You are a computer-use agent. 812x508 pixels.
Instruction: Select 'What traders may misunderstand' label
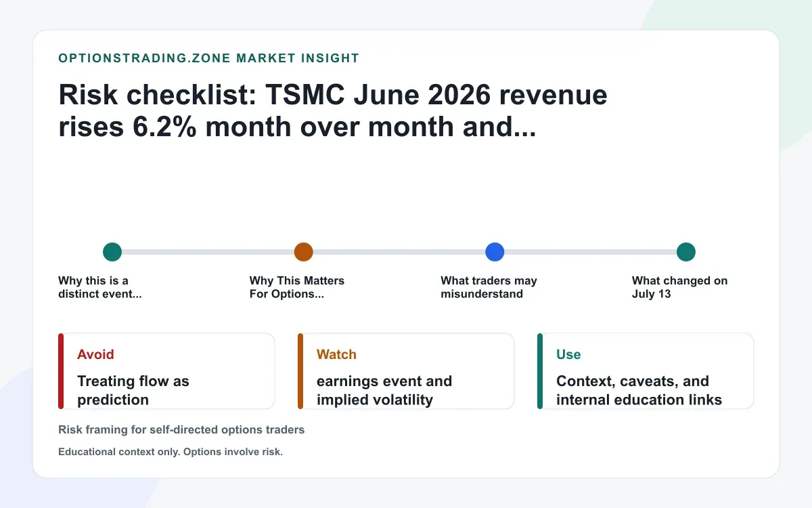(489, 287)
